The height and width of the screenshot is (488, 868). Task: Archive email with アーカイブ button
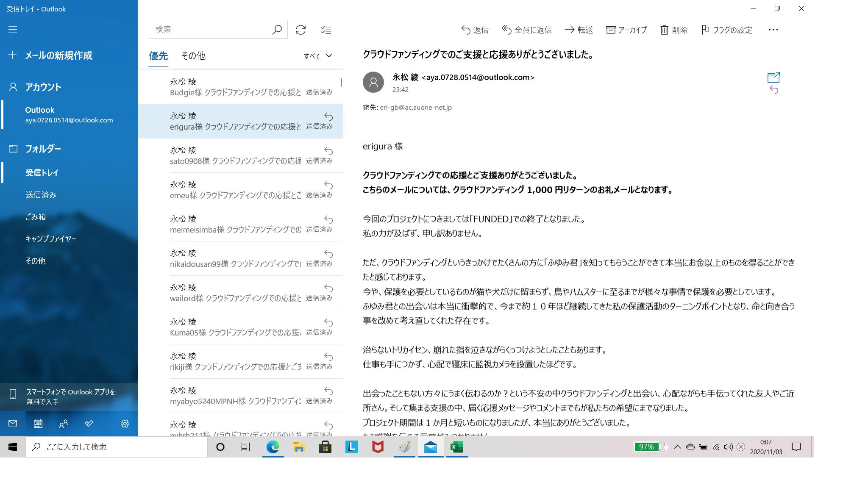click(x=626, y=30)
